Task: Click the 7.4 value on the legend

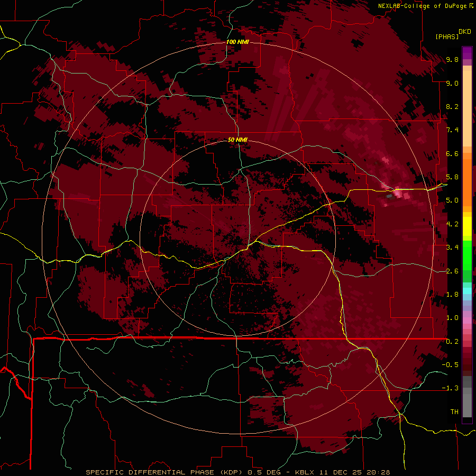Action: (x=452, y=130)
